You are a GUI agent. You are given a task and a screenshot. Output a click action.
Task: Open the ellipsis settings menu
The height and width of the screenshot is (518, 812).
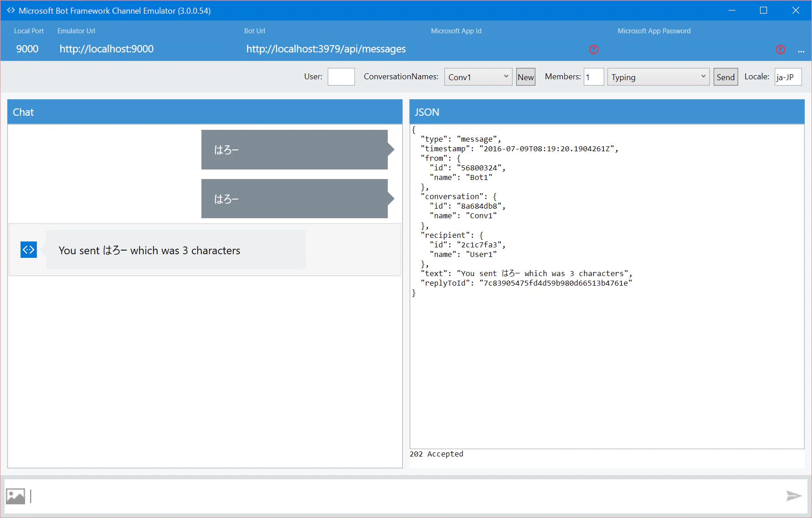[801, 51]
